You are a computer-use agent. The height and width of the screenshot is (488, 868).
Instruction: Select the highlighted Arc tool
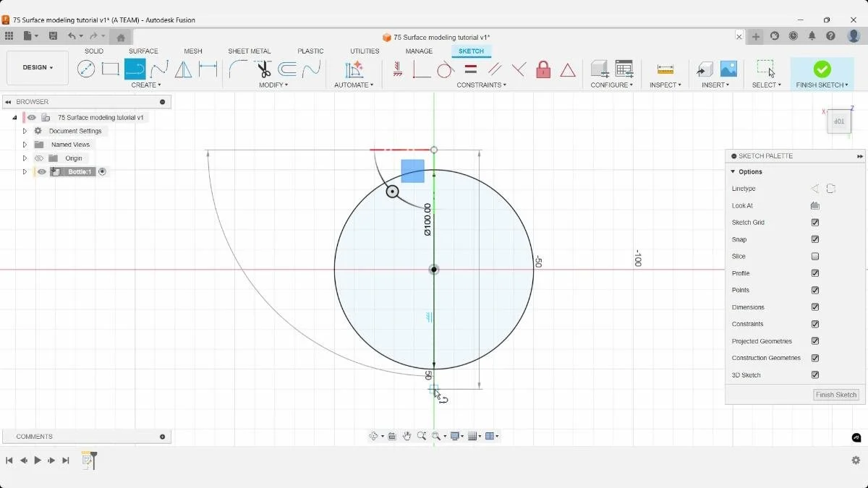(135, 69)
